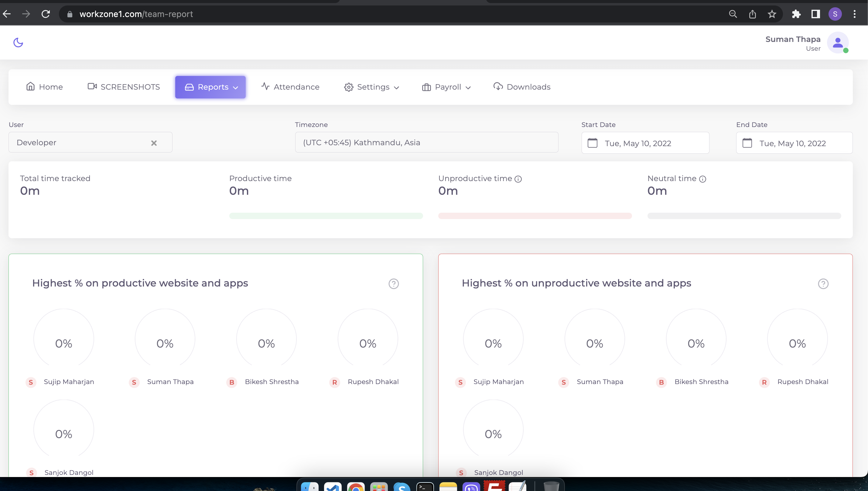Go to the Home tab
Viewport: 868px width, 491px height.
45,87
